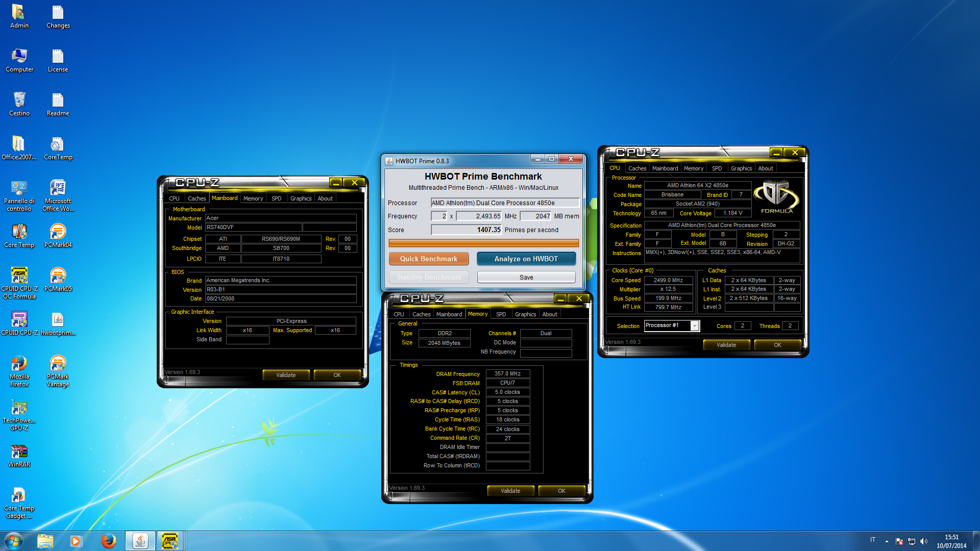The width and height of the screenshot is (980, 551).
Task: Open Graphics tab in Memory CPU-Z window
Action: (x=525, y=314)
